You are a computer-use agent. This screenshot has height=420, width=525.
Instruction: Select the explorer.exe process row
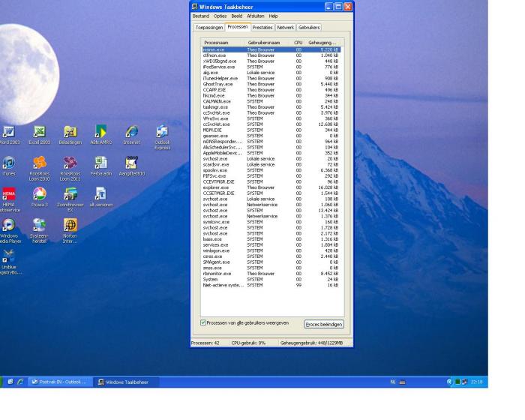coord(215,187)
